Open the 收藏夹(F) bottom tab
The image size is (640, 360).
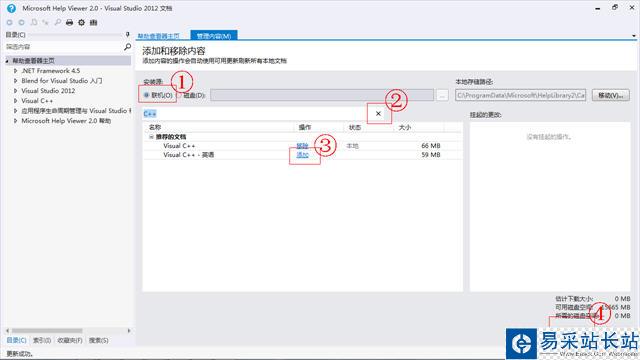point(70,340)
